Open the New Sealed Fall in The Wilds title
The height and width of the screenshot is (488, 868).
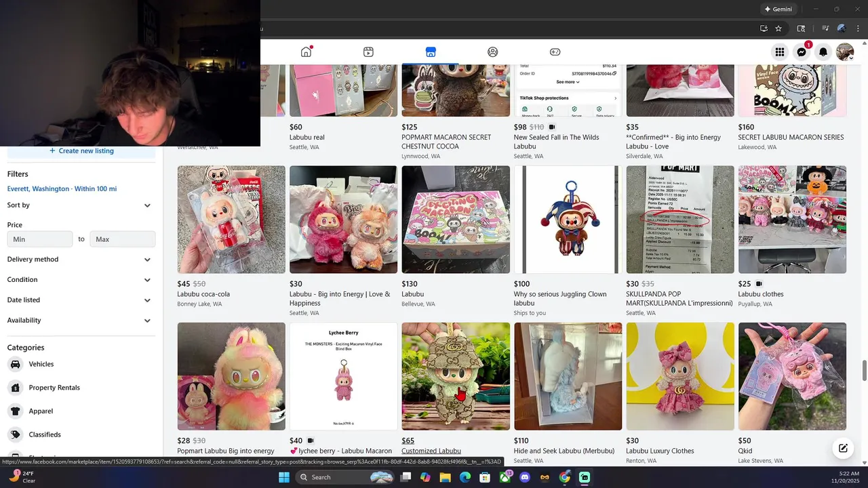click(x=557, y=142)
